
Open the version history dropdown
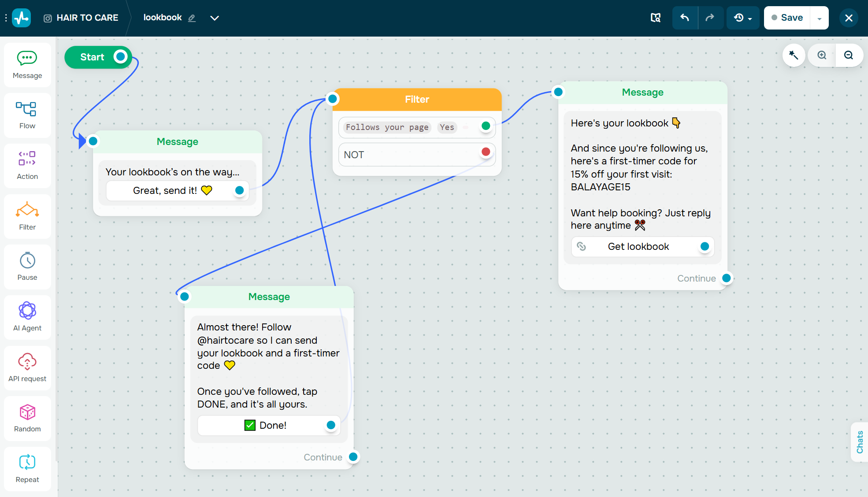(743, 18)
